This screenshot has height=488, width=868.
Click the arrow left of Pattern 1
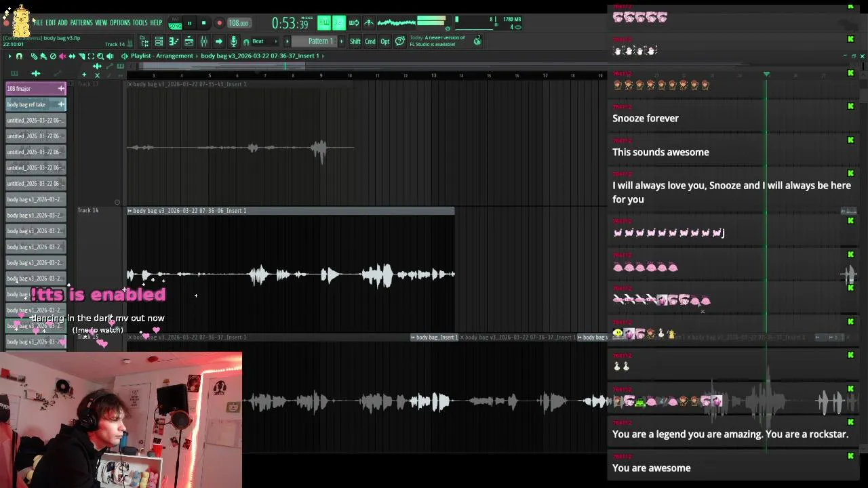(287, 41)
